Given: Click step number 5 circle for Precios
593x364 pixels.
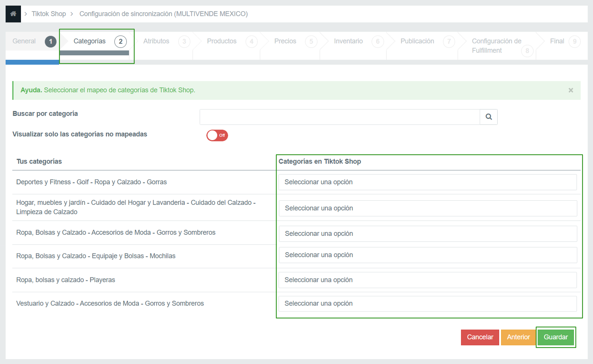Looking at the screenshot, I should [311, 41].
